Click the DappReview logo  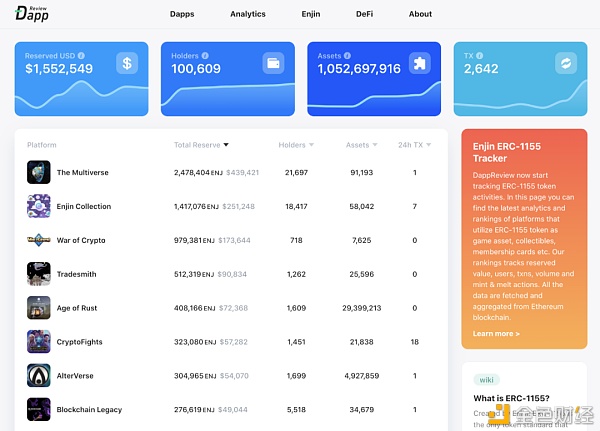[x=33, y=14]
